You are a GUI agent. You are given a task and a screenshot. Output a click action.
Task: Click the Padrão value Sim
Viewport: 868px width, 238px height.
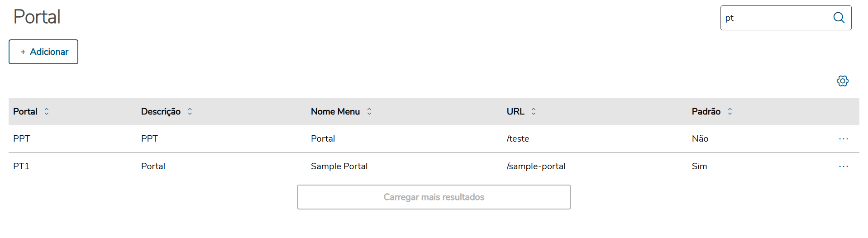point(699,167)
